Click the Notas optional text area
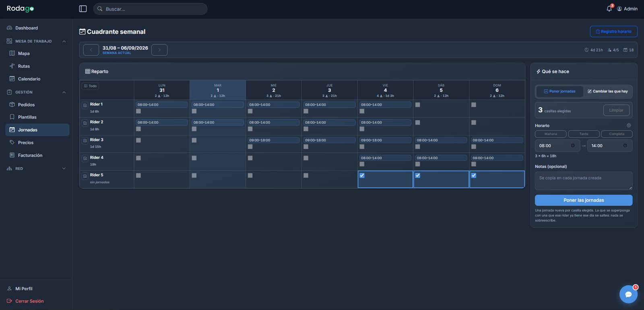The height and width of the screenshot is (310, 644). pos(584,181)
